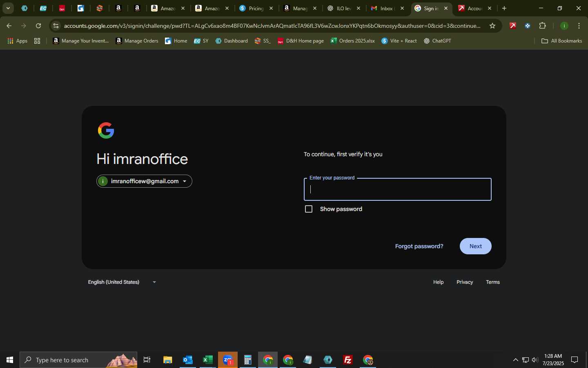Viewport: 588px width, 368px height.
Task: Click the URL address bar
Action: click(272, 26)
